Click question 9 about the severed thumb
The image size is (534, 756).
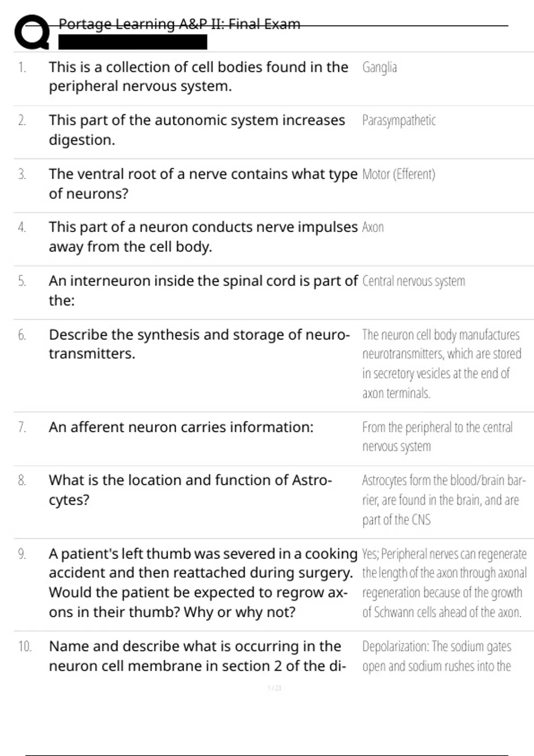point(203,583)
